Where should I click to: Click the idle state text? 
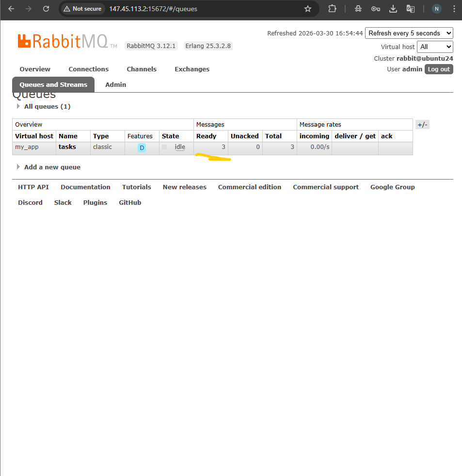(180, 147)
